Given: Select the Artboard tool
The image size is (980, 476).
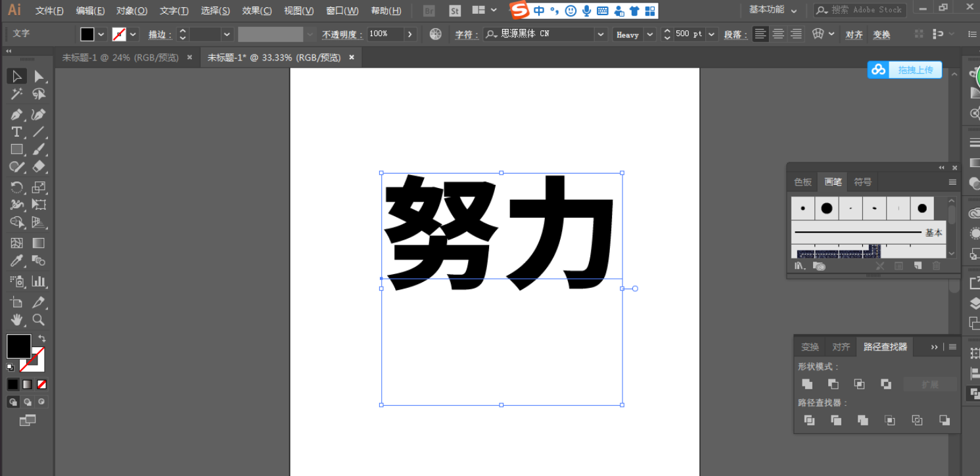Looking at the screenshot, I should (17, 302).
